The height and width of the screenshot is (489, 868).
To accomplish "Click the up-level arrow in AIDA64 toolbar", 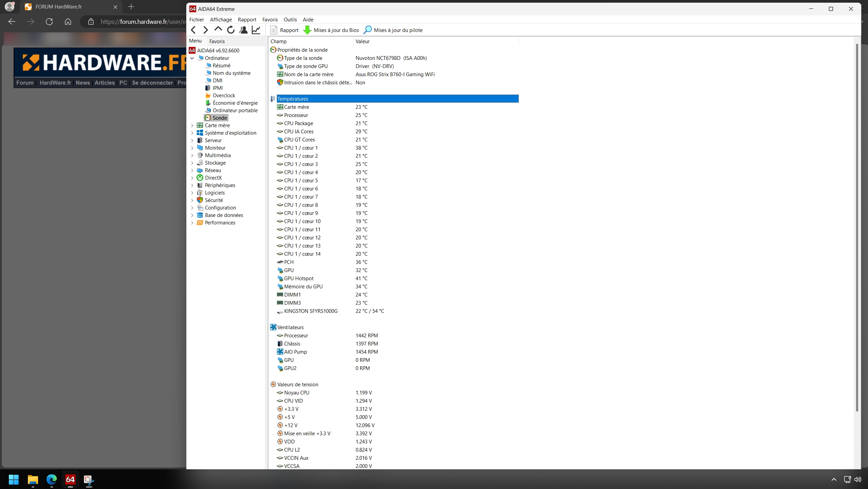I will [x=218, y=30].
